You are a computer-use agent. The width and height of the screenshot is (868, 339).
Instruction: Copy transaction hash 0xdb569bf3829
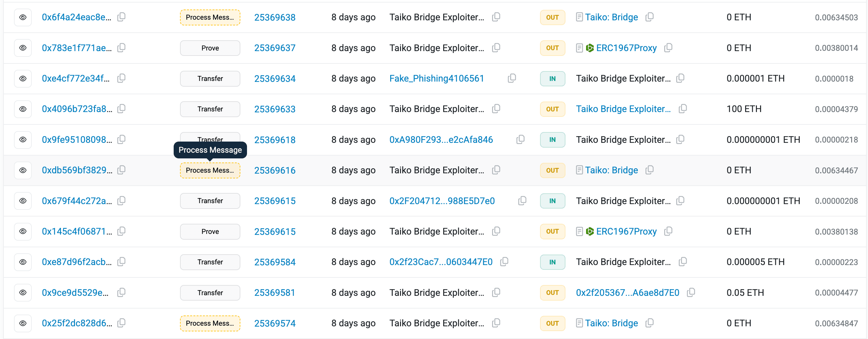click(x=121, y=170)
